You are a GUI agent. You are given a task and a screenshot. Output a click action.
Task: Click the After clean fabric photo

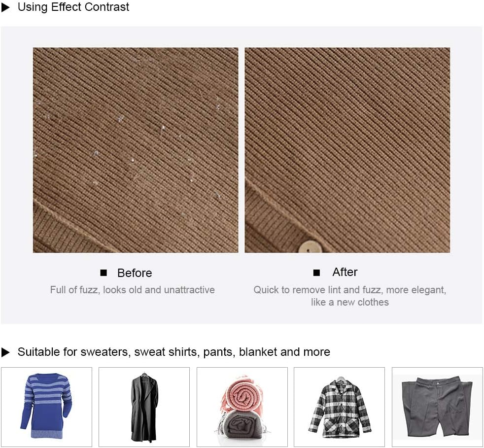[347, 150]
